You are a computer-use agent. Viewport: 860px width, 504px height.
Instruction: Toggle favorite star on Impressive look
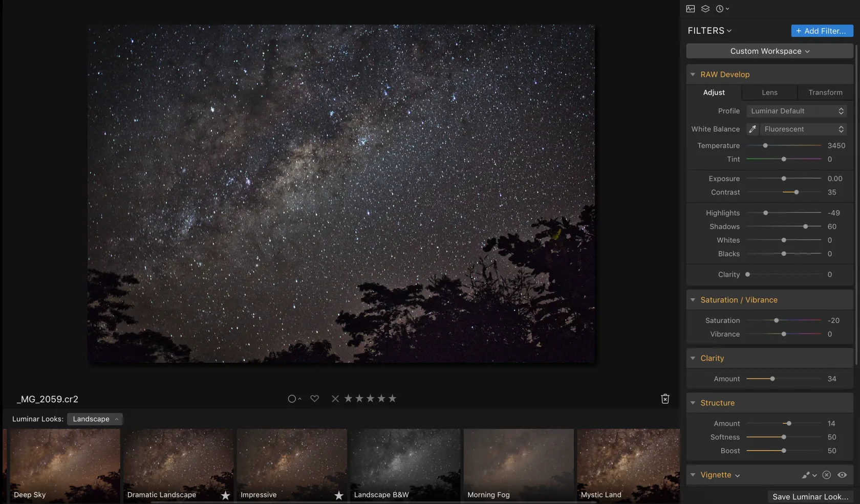tap(338, 495)
